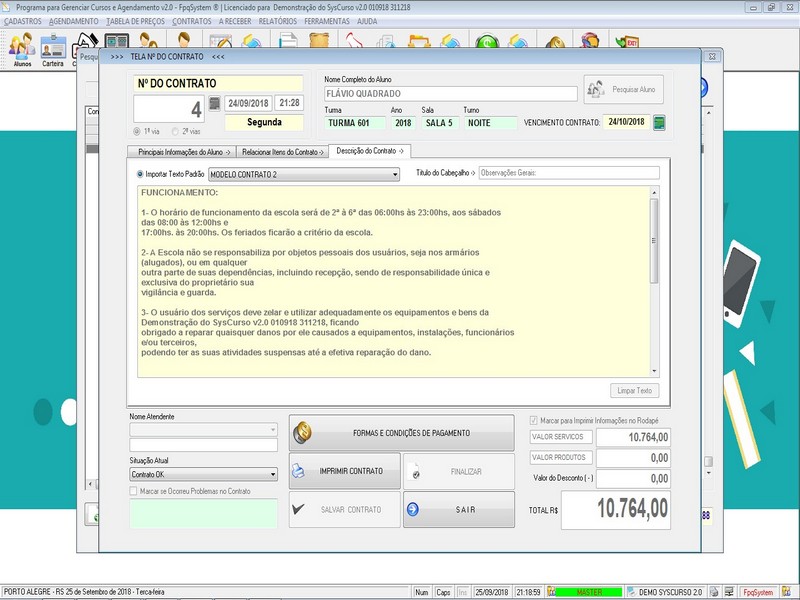Screen dimensions: 800x600
Task: Select Importar Texto Padrão radio option
Action: [x=140, y=174]
